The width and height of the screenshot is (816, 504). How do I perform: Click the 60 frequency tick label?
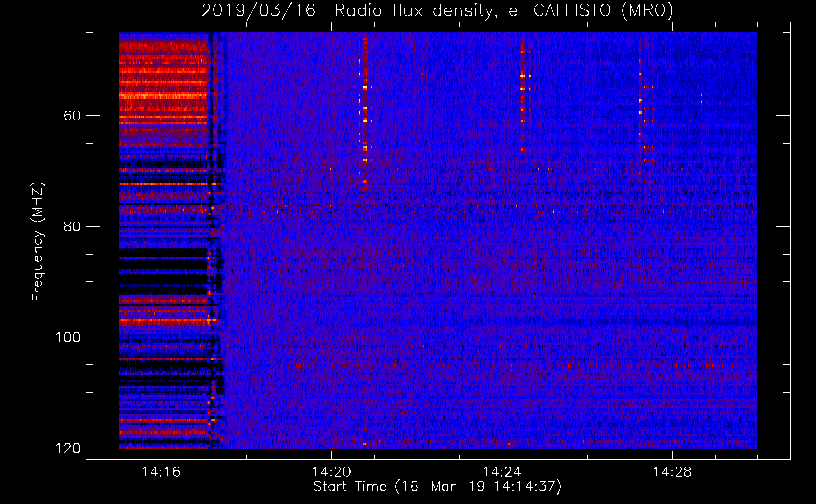pyautogui.click(x=72, y=116)
